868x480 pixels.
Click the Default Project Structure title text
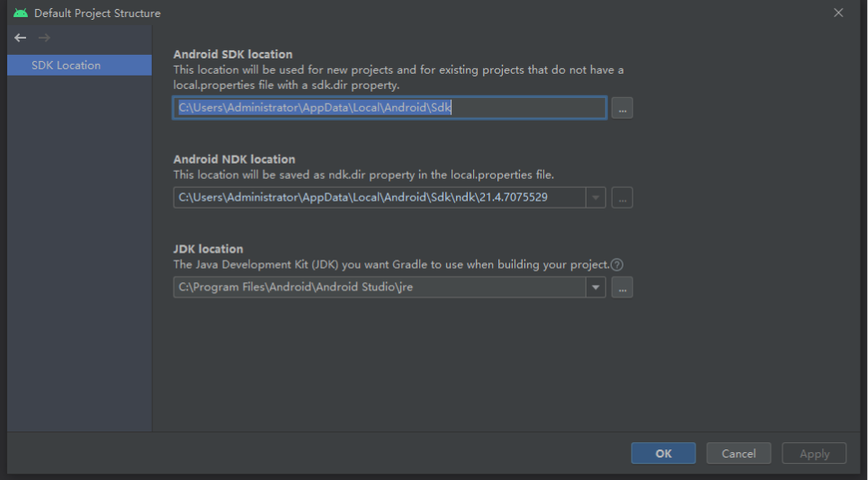[97, 13]
